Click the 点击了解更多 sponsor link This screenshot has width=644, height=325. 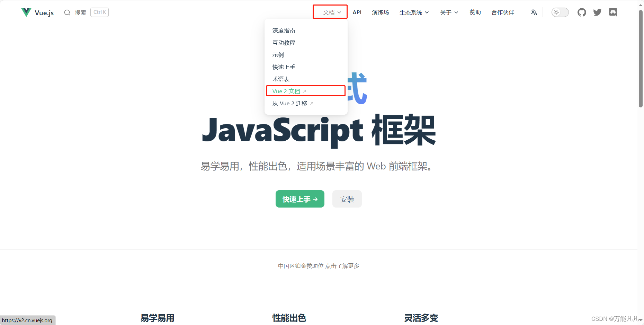342,266
